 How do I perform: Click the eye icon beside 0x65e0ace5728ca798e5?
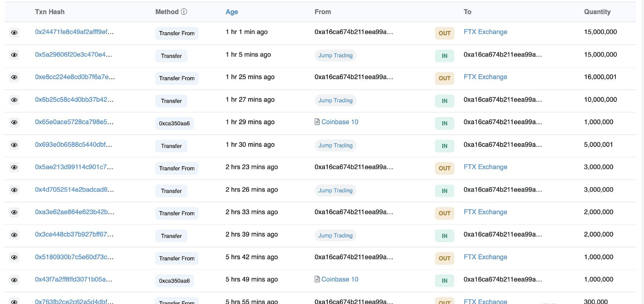tap(14, 122)
